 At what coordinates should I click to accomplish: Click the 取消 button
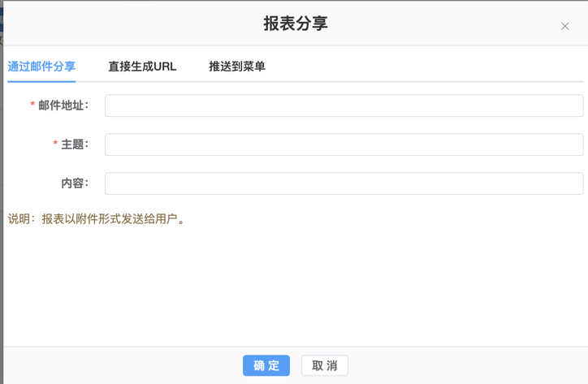pyautogui.click(x=324, y=365)
